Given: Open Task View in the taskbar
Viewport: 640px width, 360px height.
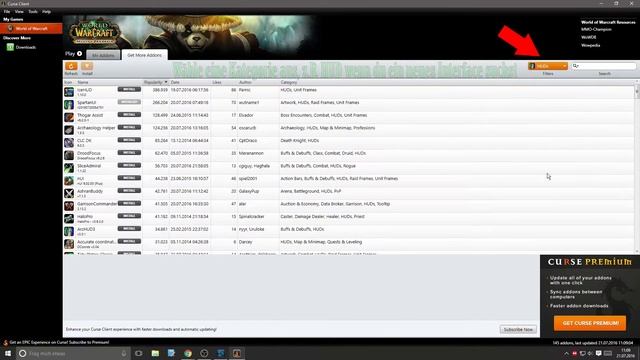Looking at the screenshot, I should point(139,353).
